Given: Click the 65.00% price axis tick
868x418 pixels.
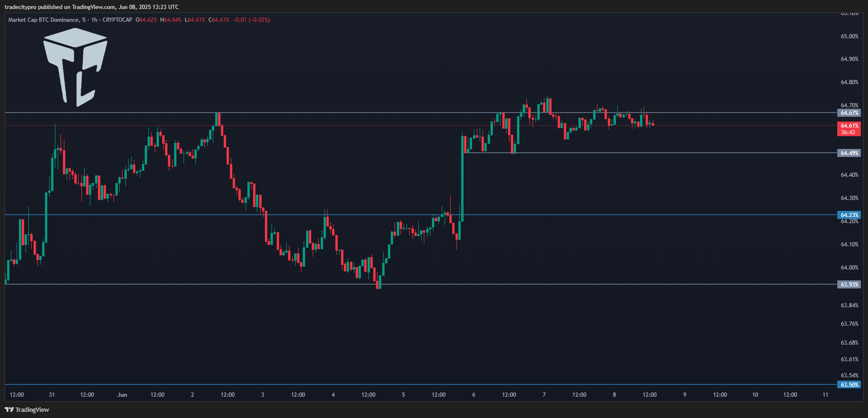Looking at the screenshot, I should pos(850,36).
